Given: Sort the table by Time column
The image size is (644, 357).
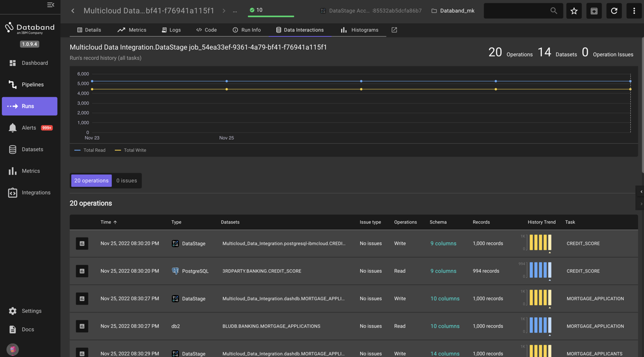Looking at the screenshot, I should pyautogui.click(x=109, y=222).
